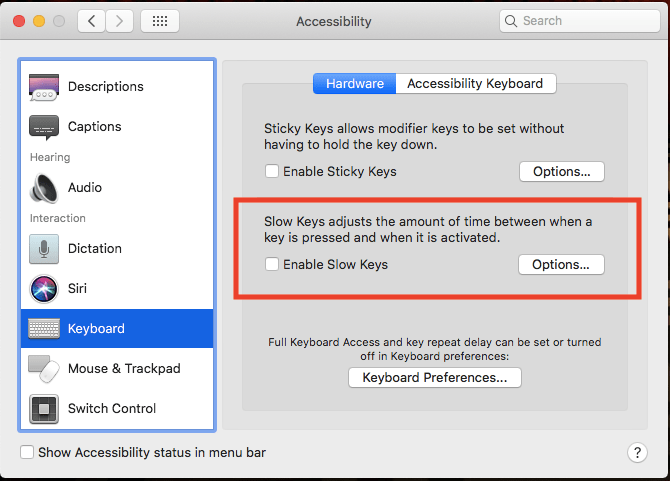Open Sticky Keys Options button
The height and width of the screenshot is (481, 670).
click(561, 172)
